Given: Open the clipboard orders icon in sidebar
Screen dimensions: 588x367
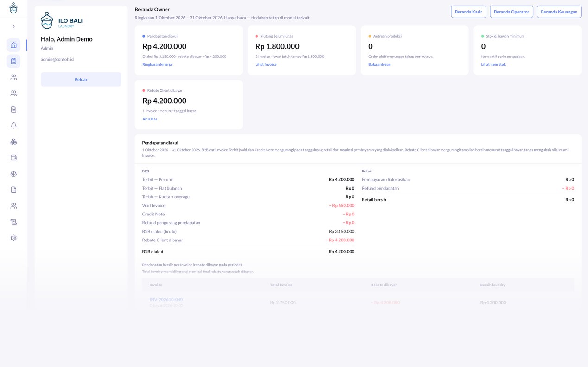Looking at the screenshot, I should 13,61.
